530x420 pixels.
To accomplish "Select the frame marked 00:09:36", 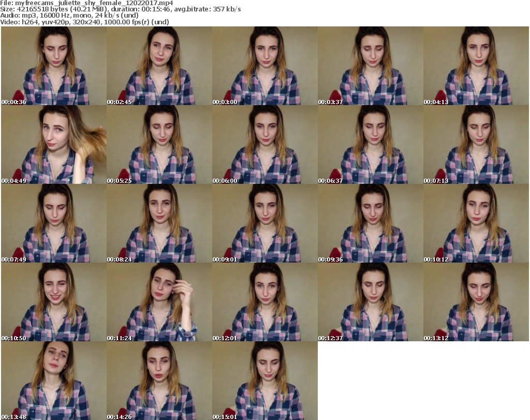I will [x=371, y=223].
